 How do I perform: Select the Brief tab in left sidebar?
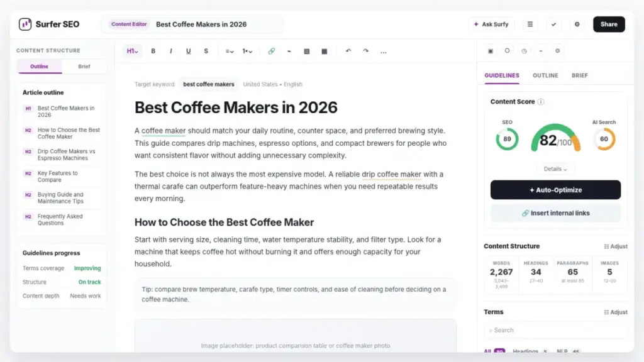[x=84, y=67]
